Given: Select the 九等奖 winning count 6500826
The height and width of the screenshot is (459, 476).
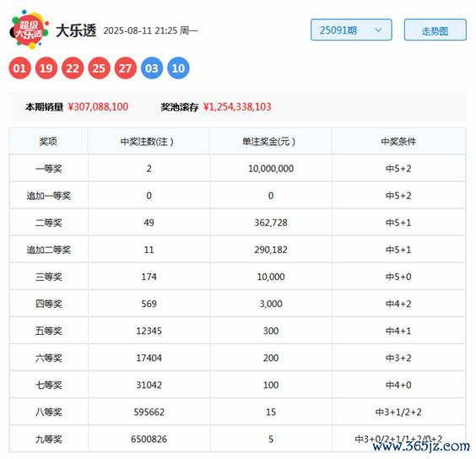Looking at the screenshot, I should [x=149, y=439].
